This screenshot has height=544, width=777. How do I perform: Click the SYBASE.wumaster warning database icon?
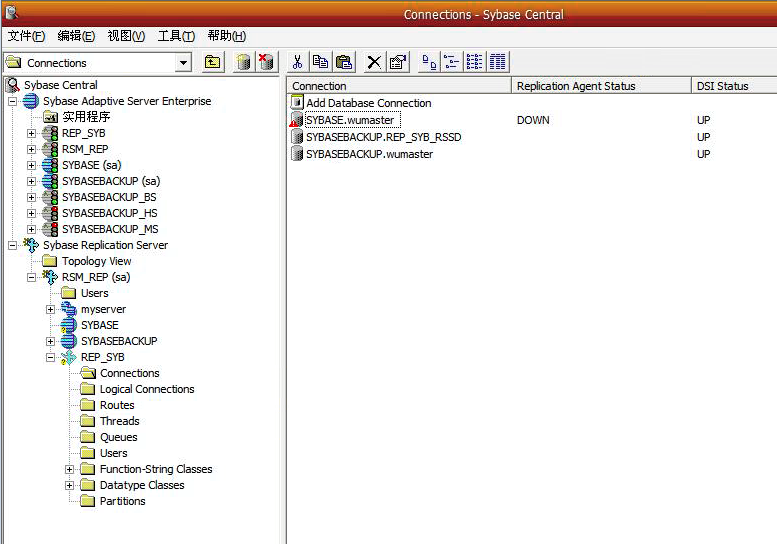point(296,120)
